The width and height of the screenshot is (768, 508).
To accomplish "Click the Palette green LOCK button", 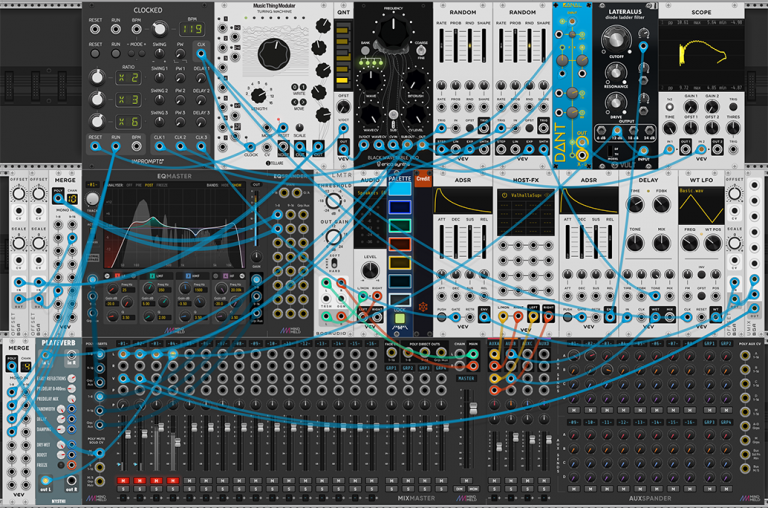I will [400, 318].
